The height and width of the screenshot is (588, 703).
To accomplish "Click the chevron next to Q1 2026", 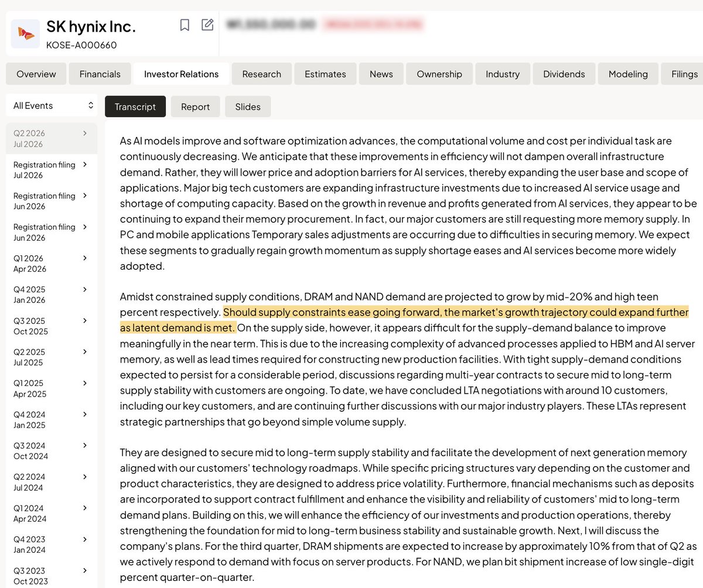I will point(85,258).
